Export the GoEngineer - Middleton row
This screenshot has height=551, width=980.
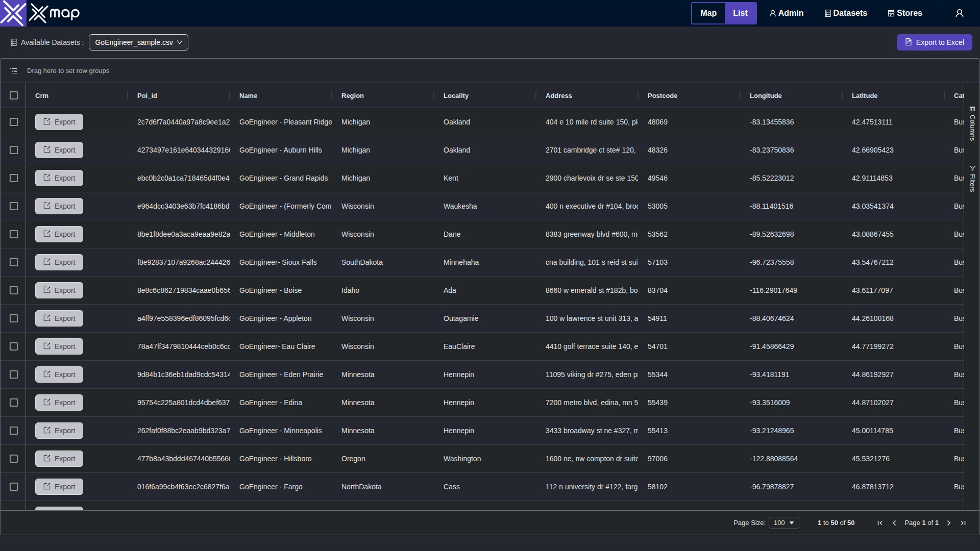click(59, 234)
